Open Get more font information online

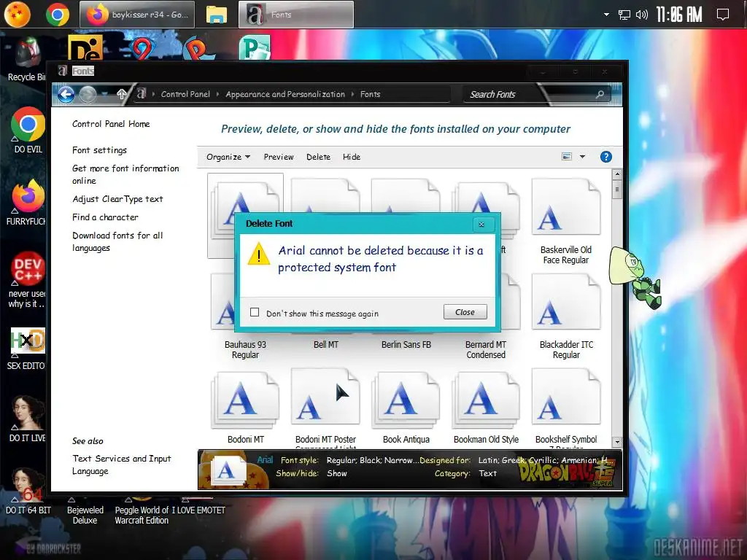125,174
